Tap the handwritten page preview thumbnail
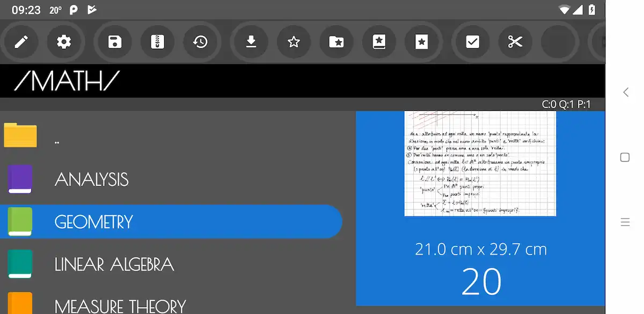The height and width of the screenshot is (314, 644). point(480,163)
